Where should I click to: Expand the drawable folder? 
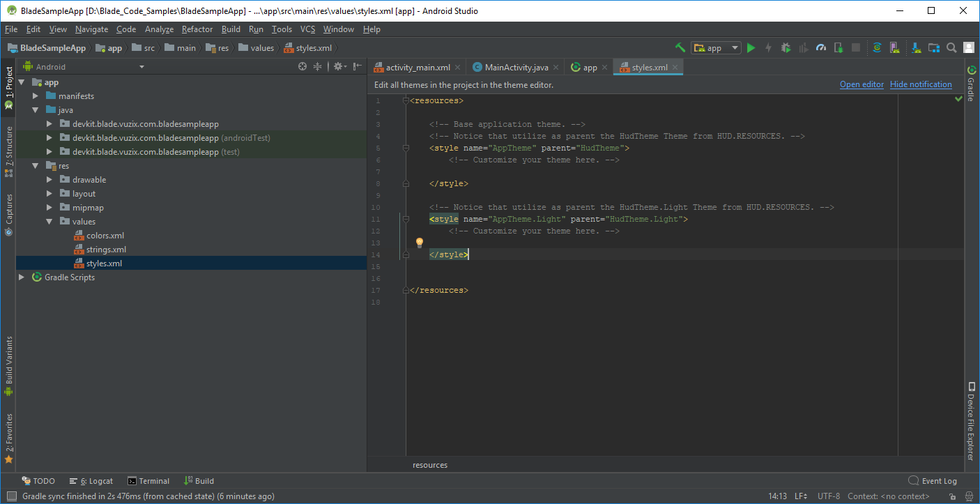coord(49,180)
